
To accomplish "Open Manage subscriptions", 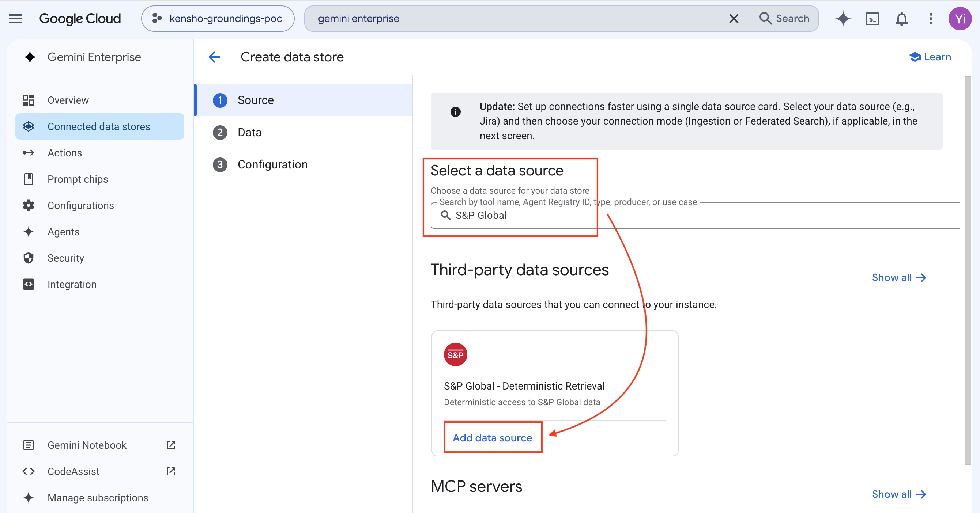I will pos(100,497).
